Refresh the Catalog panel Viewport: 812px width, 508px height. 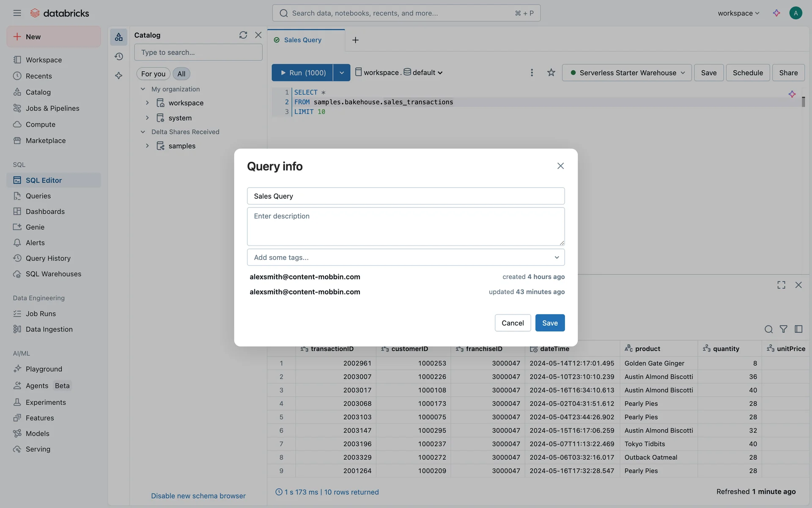tap(243, 35)
